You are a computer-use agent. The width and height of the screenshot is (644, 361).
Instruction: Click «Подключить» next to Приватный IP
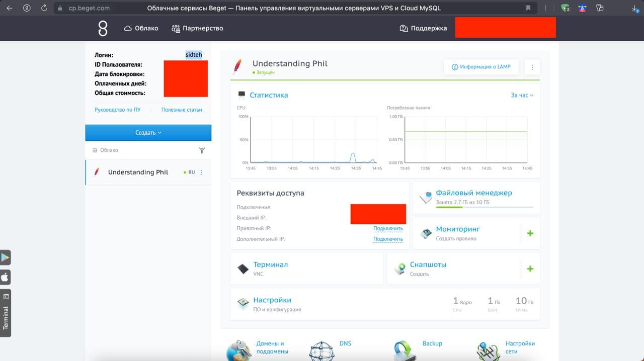pos(388,228)
